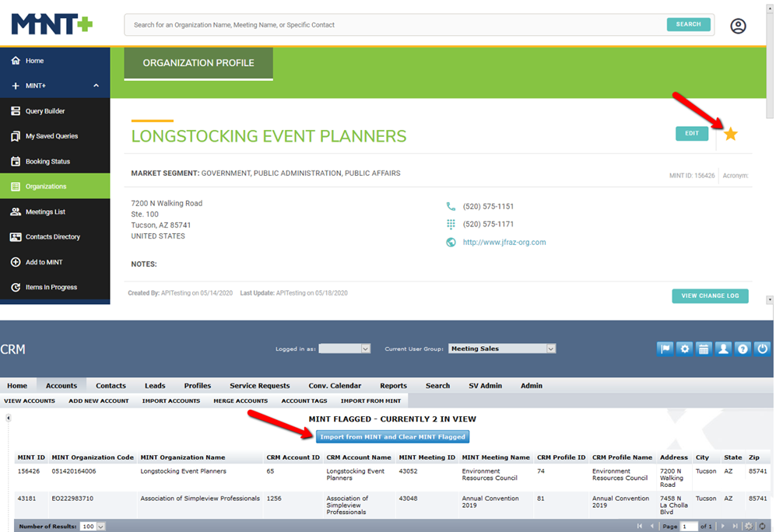Click the Add New Account submenu item
776x532 pixels.
click(x=99, y=401)
